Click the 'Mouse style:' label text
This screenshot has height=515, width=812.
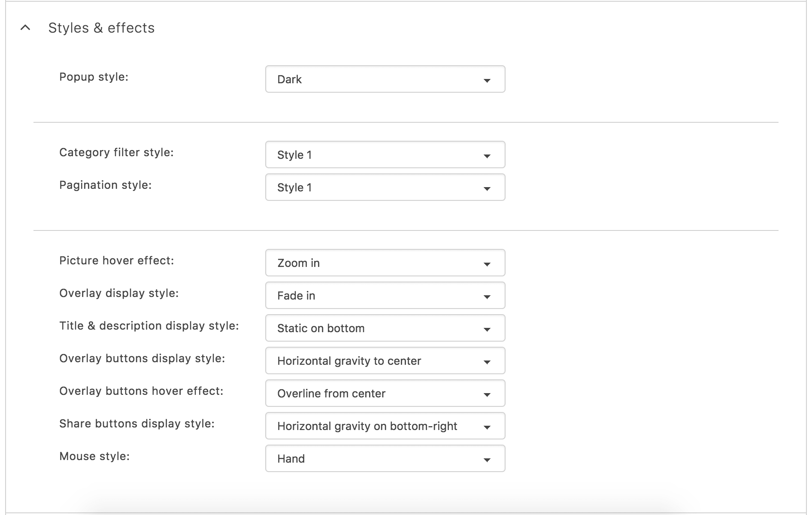94,456
